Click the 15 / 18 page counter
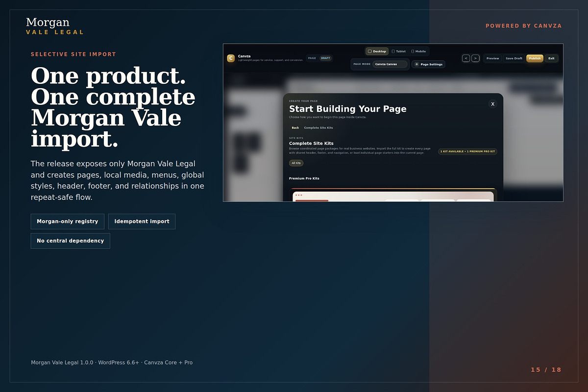Viewport: 588px width, 392px height. point(546,370)
